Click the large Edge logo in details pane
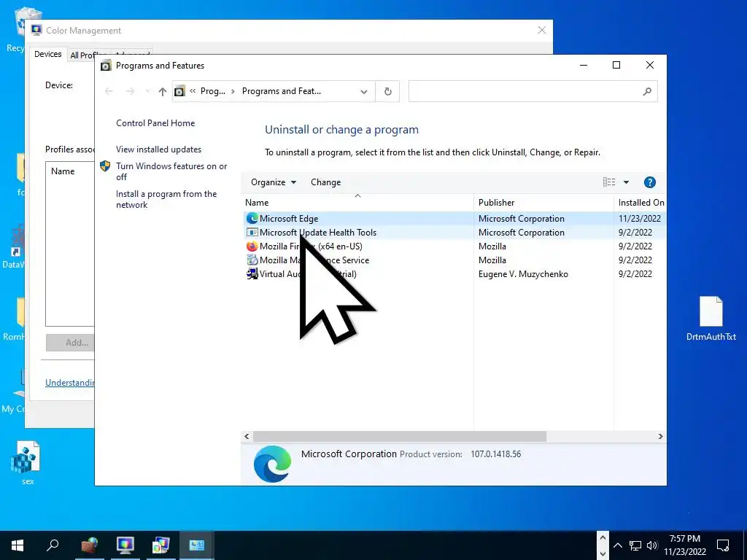This screenshot has height=560, width=747. point(273,464)
